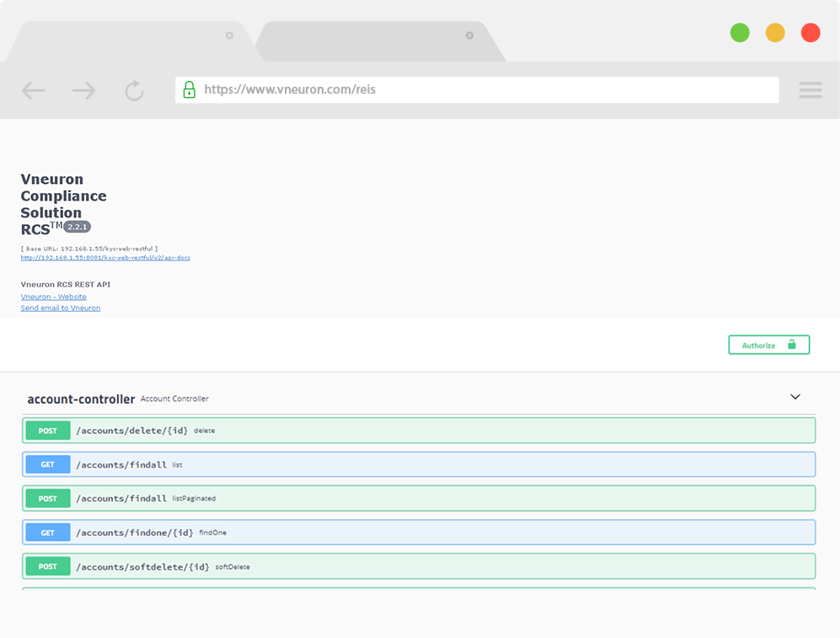This screenshot has height=638, width=840.
Task: Click the red window control dot
Action: point(811,33)
